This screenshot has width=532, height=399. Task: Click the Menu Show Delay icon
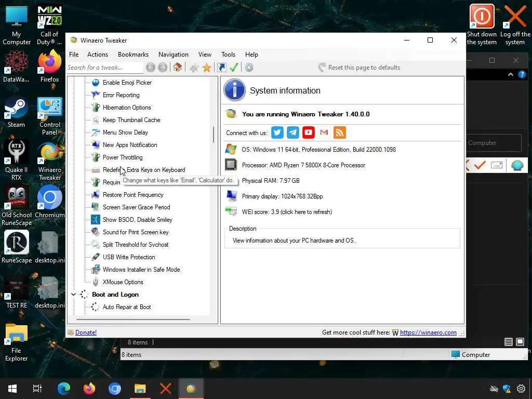96,132
